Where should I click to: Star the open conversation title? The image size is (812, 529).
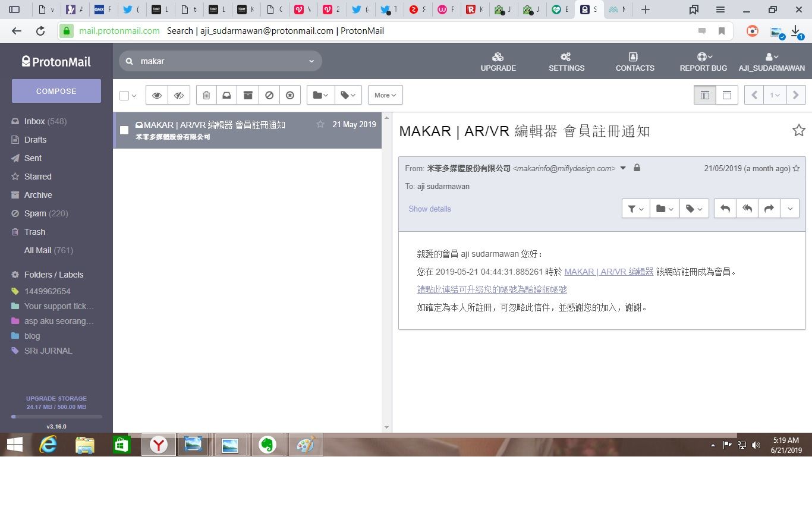(799, 130)
